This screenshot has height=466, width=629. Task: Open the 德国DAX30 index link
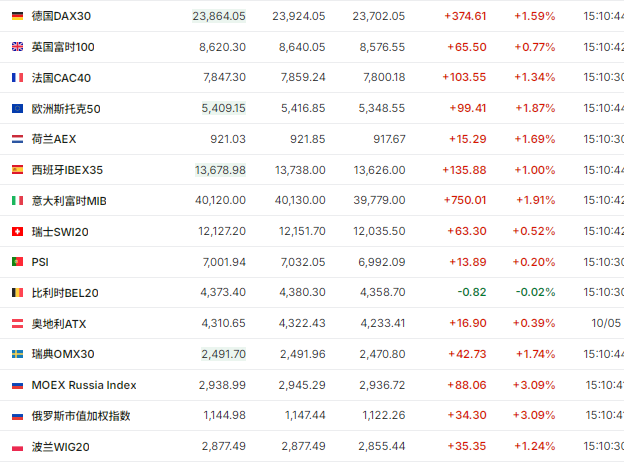click(x=61, y=16)
